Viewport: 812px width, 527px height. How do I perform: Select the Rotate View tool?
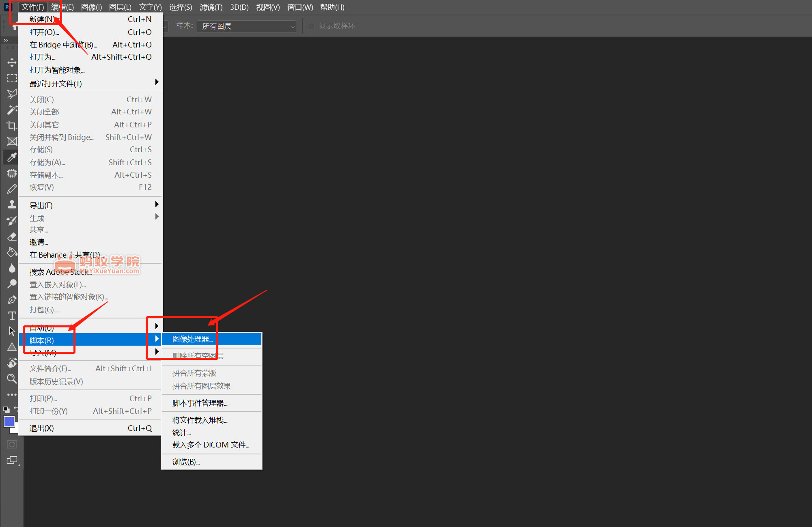(12, 363)
